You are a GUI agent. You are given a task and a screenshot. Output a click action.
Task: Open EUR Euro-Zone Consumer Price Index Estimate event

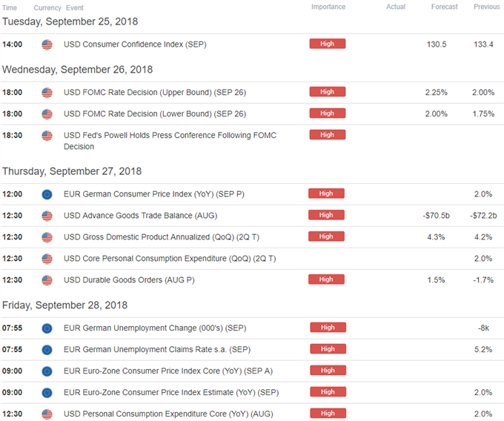[171, 393]
